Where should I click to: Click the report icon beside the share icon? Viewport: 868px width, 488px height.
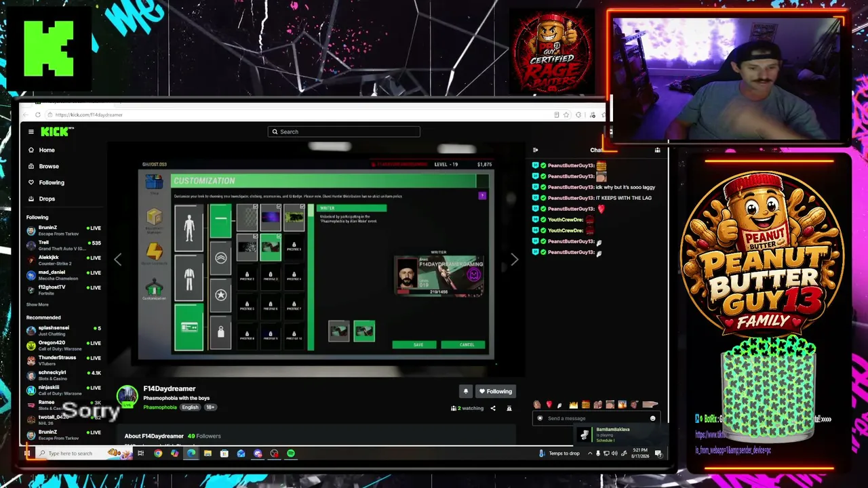pyautogui.click(x=509, y=408)
